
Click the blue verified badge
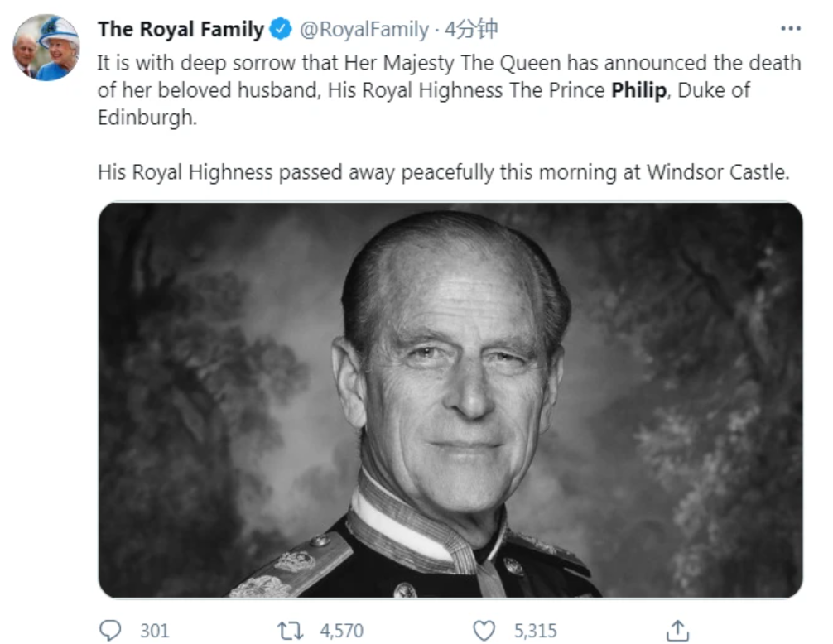[282, 30]
